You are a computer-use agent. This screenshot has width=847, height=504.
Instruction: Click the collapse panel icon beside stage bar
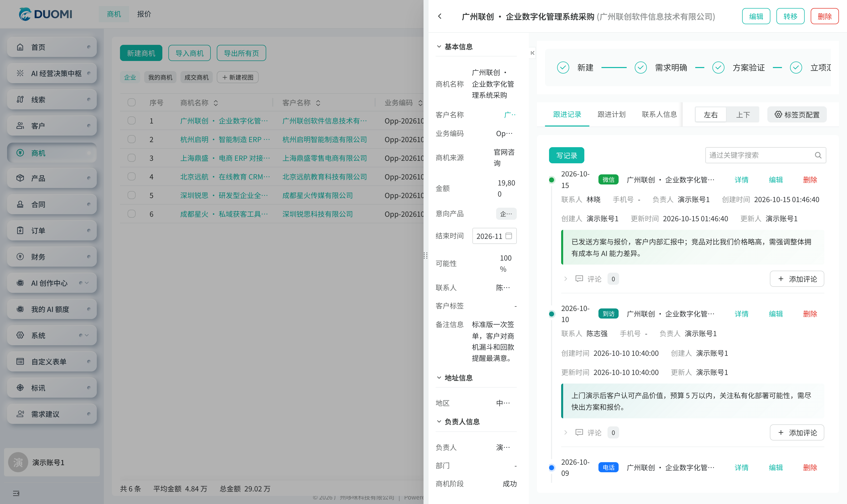click(x=532, y=53)
